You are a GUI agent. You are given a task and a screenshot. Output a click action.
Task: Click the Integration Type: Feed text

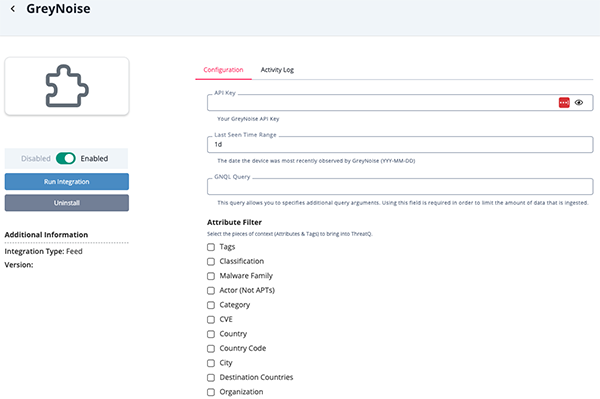(x=43, y=251)
